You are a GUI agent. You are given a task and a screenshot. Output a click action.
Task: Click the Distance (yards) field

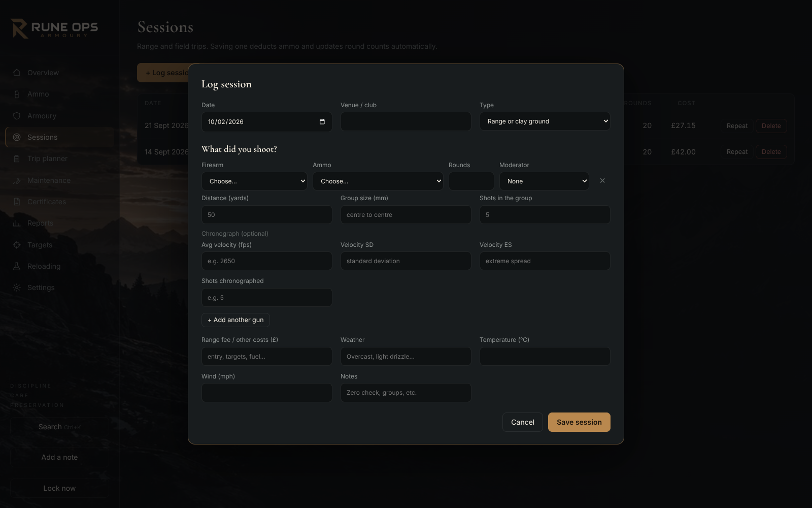267,215
